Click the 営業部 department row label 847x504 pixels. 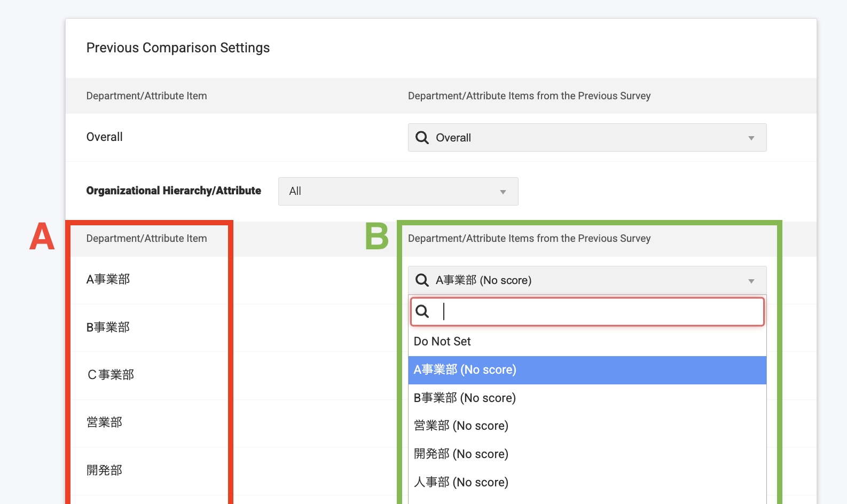pos(104,423)
